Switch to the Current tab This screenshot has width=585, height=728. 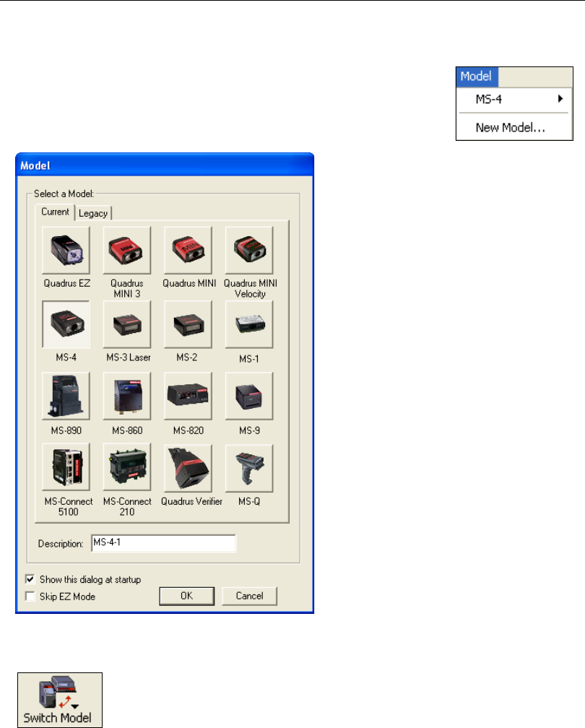pyautogui.click(x=55, y=212)
